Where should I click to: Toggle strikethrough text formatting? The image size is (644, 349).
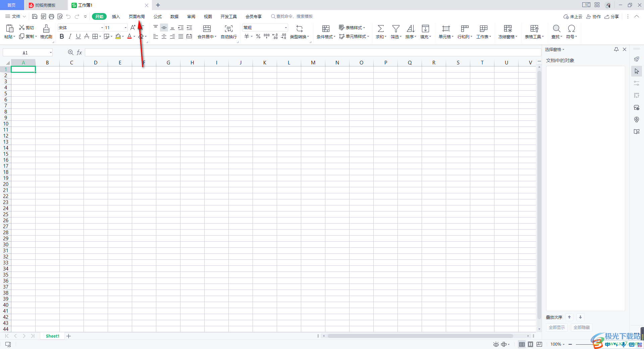87,36
